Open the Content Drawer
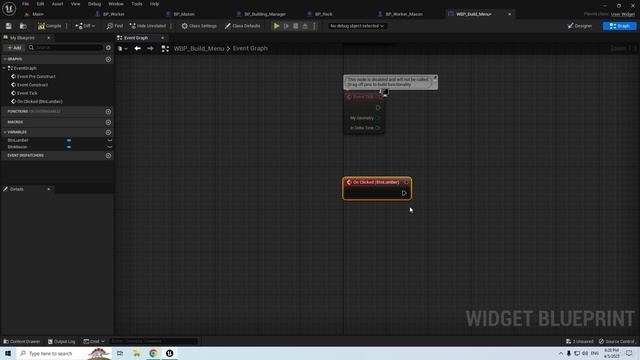Image resolution: width=640 pixels, height=360 pixels. (22, 341)
